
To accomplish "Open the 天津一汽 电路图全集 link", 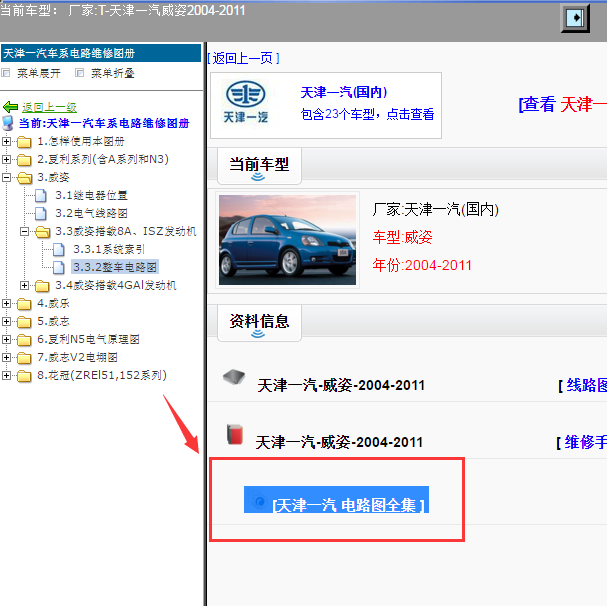I will coord(348,505).
